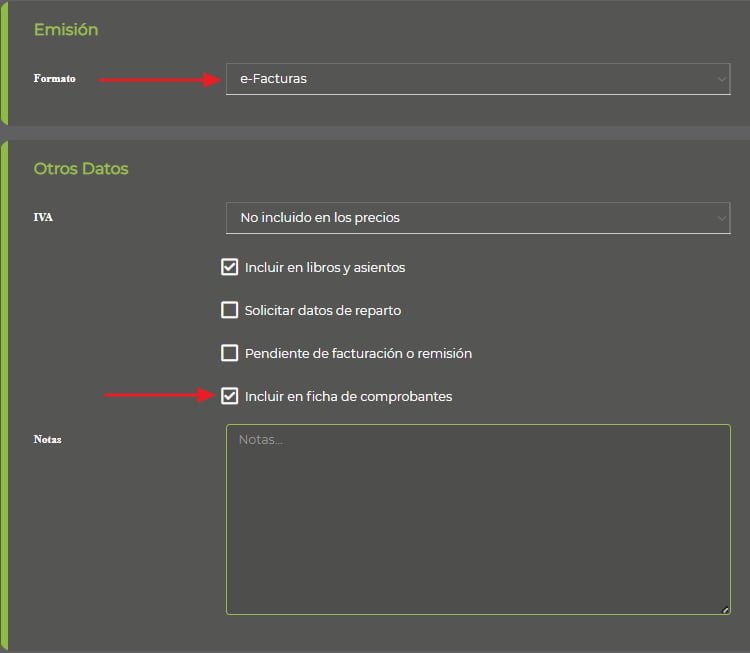
Task: Click the red arrow pointing to Formato dropdown
Action: (x=159, y=79)
